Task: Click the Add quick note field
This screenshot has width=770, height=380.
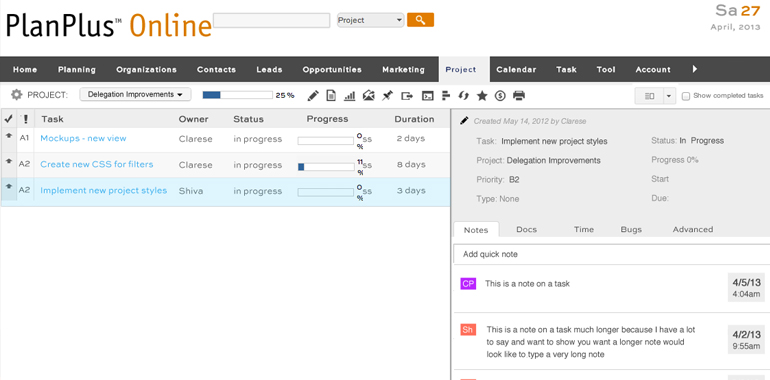Action: 611,254
